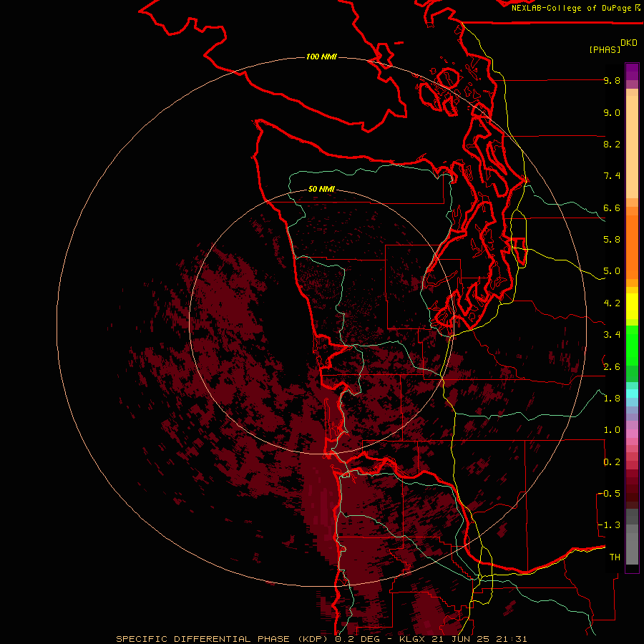Click the TH threshold label

point(615,557)
